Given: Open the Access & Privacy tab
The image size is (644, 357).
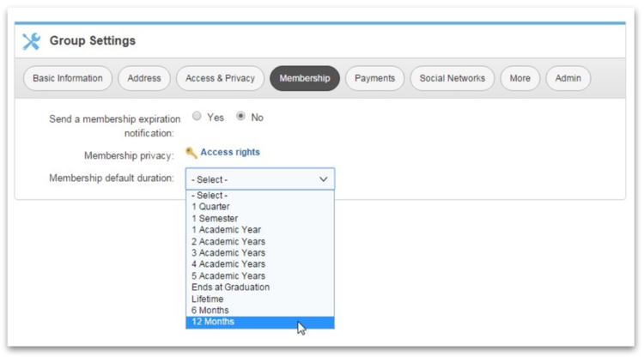Looking at the screenshot, I should [x=220, y=78].
